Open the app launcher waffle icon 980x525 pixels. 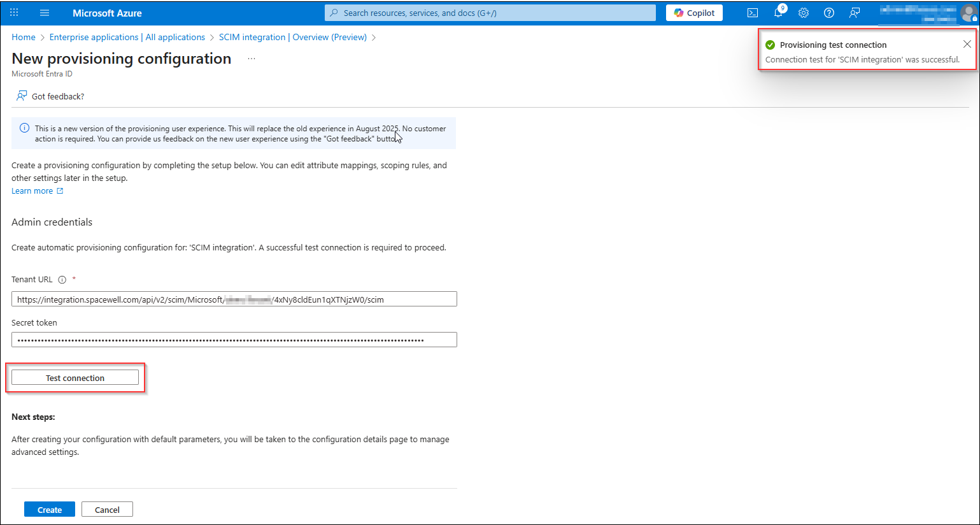coord(14,13)
